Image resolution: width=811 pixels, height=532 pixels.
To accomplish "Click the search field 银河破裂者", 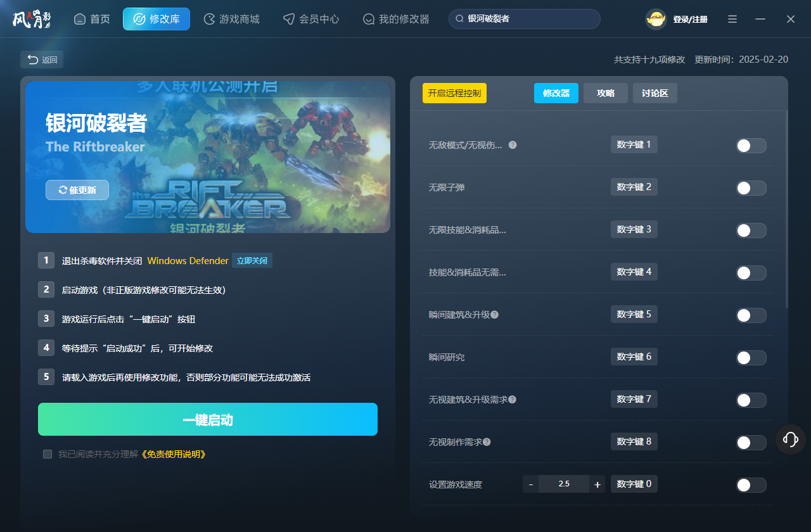I will (525, 19).
